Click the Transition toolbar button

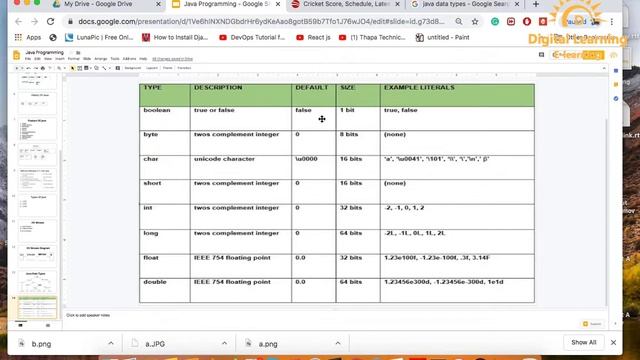(x=184, y=68)
